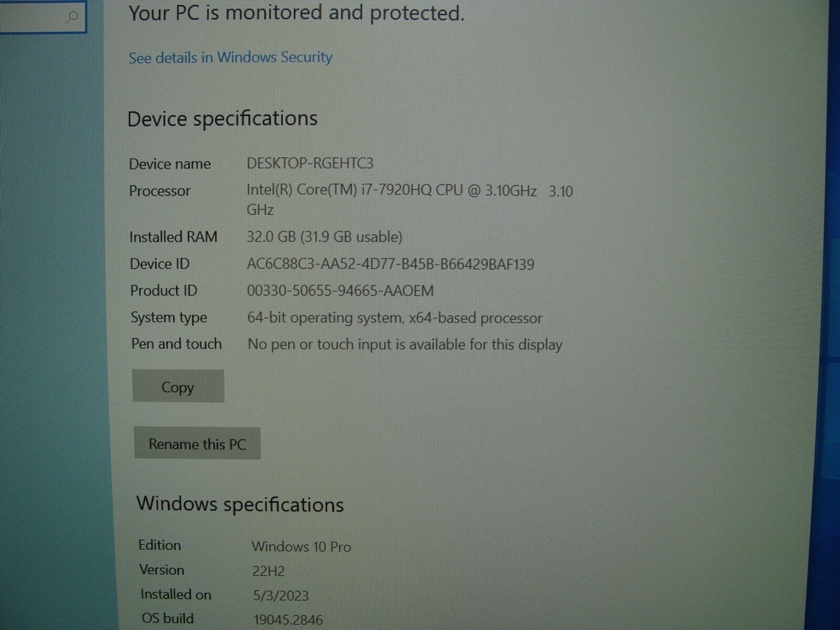Select installed RAM value 32.0 GB
The image size is (840, 630).
tap(271, 237)
